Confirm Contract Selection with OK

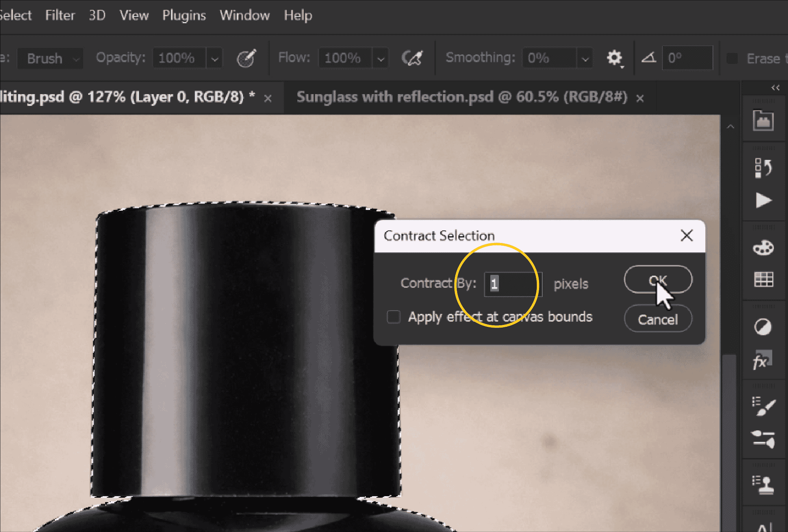coord(658,280)
